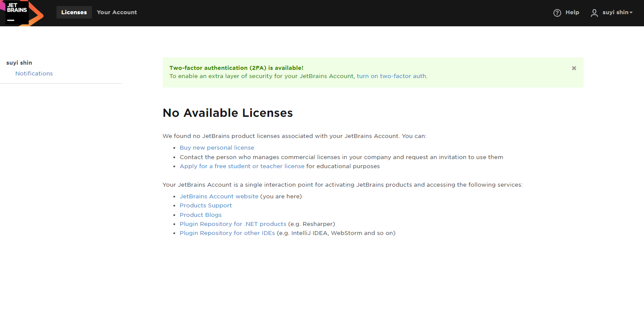Click the (you are here) text

281,197
